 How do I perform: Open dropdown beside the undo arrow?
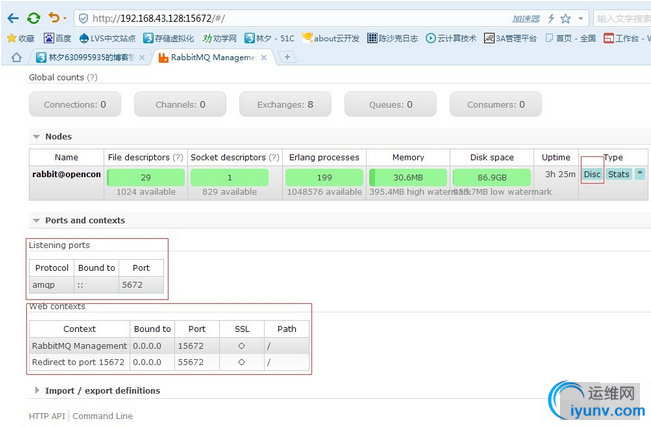point(65,18)
